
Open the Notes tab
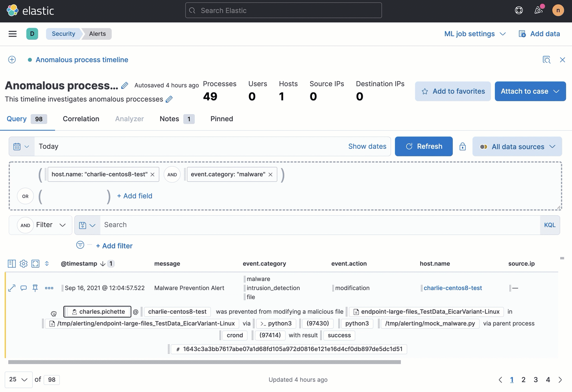point(169,118)
